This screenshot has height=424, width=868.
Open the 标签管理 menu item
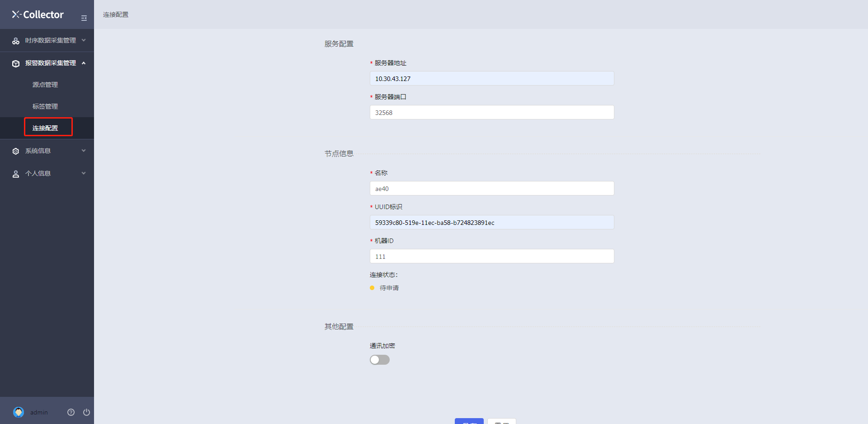click(45, 106)
